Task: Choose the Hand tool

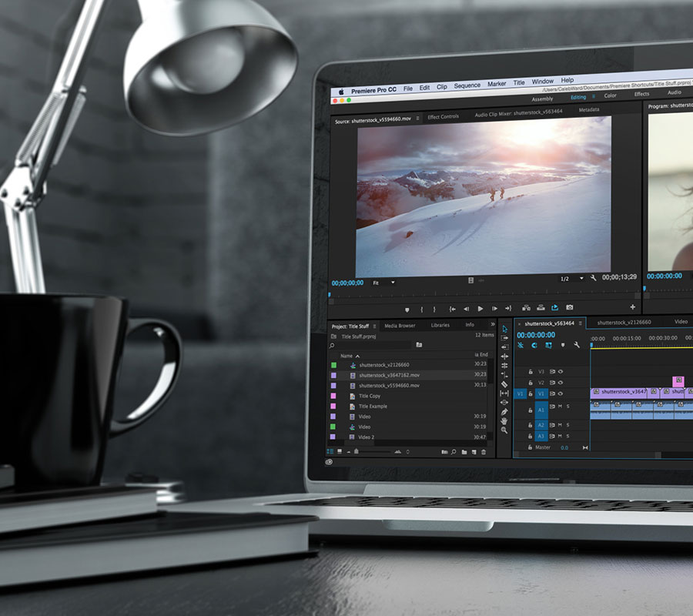Action: (504, 420)
